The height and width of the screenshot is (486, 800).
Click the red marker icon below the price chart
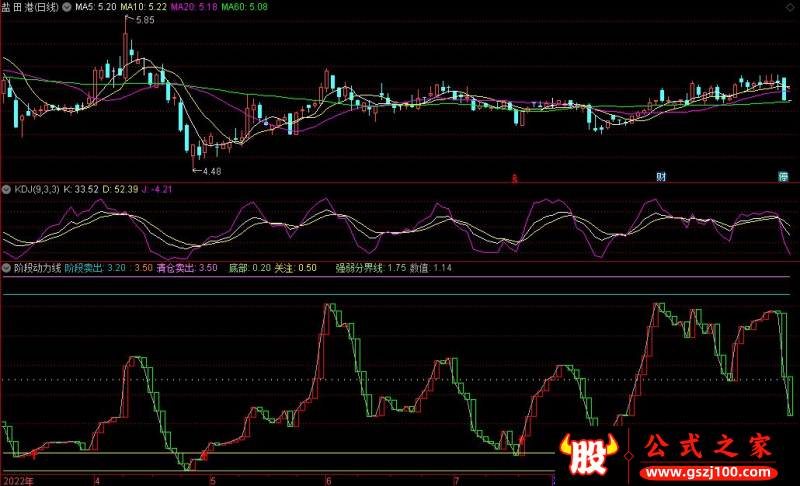pyautogui.click(x=515, y=178)
